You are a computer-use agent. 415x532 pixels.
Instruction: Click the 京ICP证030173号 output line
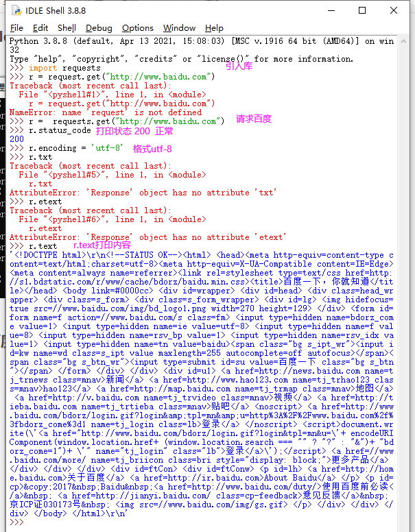202,505
